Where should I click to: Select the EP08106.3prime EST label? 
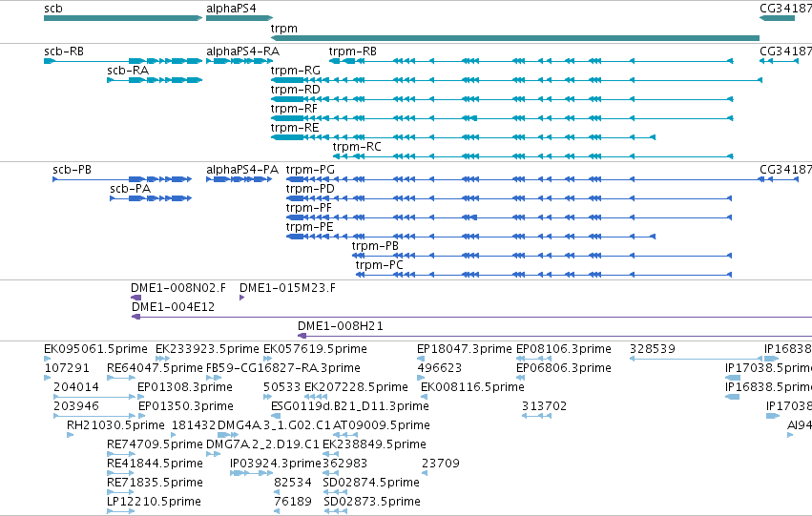pyautogui.click(x=563, y=349)
